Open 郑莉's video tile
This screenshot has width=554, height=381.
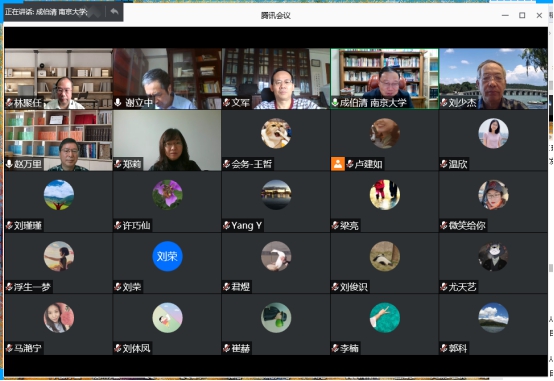click(167, 140)
